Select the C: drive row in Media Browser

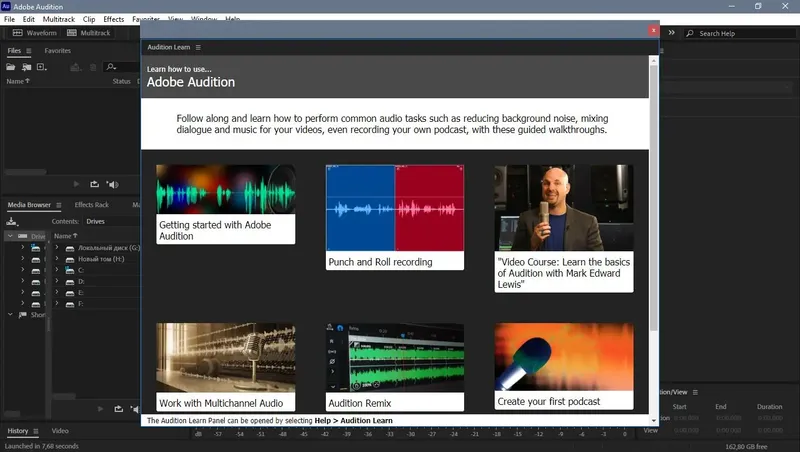pos(96,270)
